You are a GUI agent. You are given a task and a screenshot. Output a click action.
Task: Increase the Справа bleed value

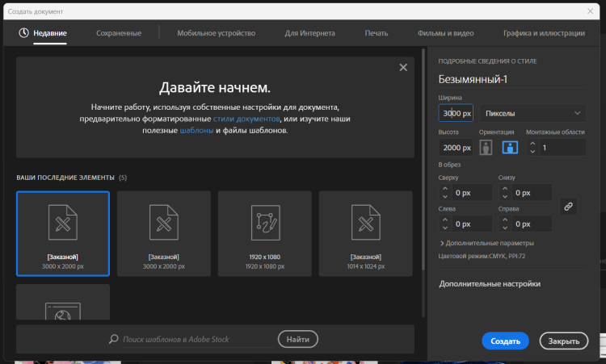[x=505, y=220]
